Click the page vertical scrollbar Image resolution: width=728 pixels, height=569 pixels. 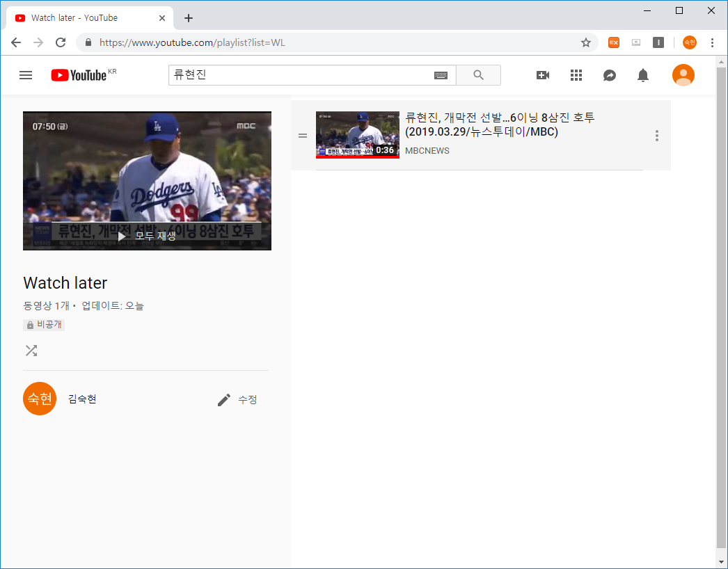point(721,306)
